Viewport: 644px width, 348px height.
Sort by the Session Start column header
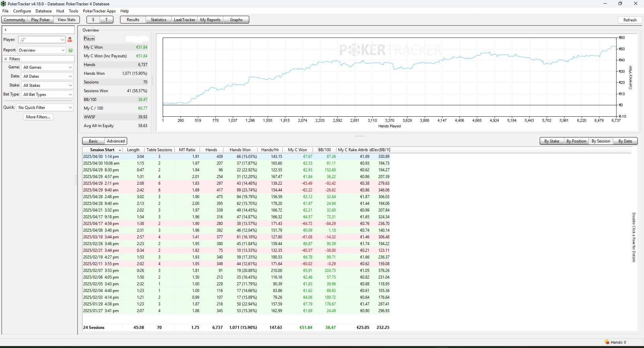coord(102,150)
